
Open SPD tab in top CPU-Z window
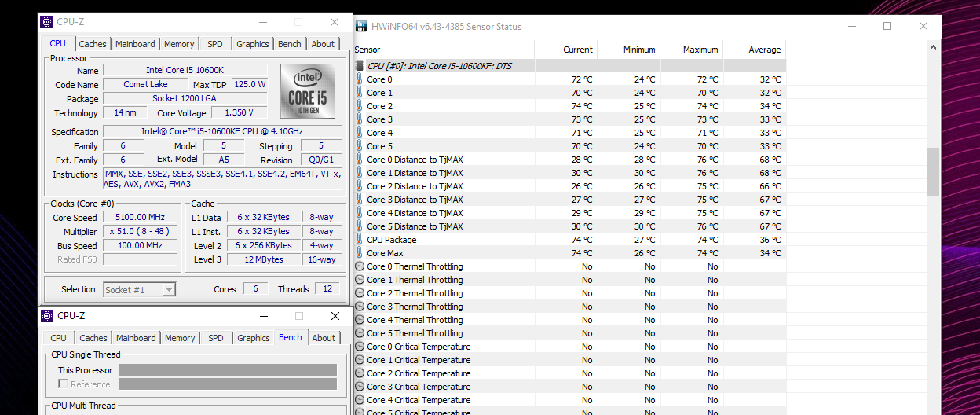tap(215, 44)
